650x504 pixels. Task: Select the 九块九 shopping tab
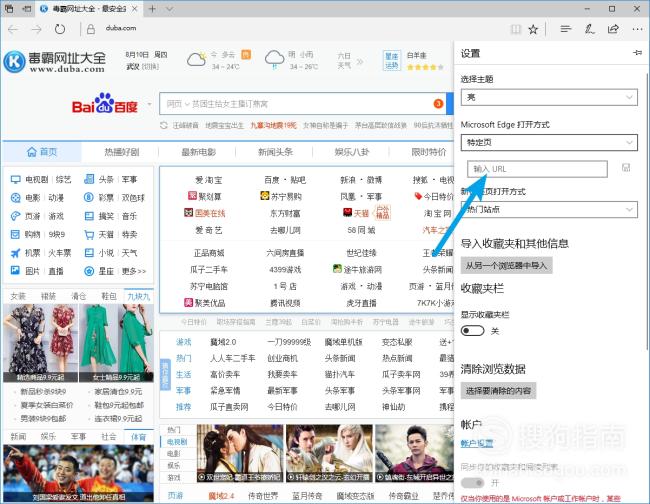[138, 296]
